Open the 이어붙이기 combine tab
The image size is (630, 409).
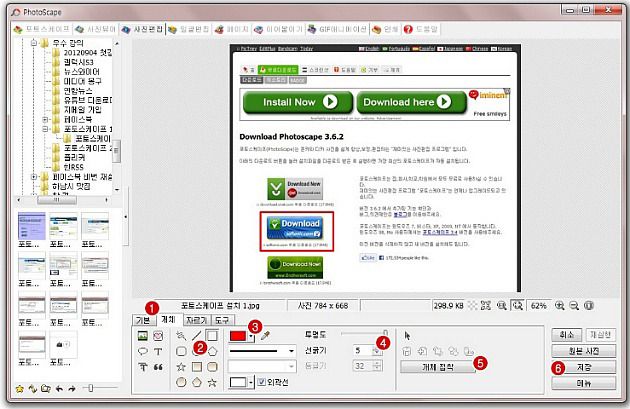[278, 29]
